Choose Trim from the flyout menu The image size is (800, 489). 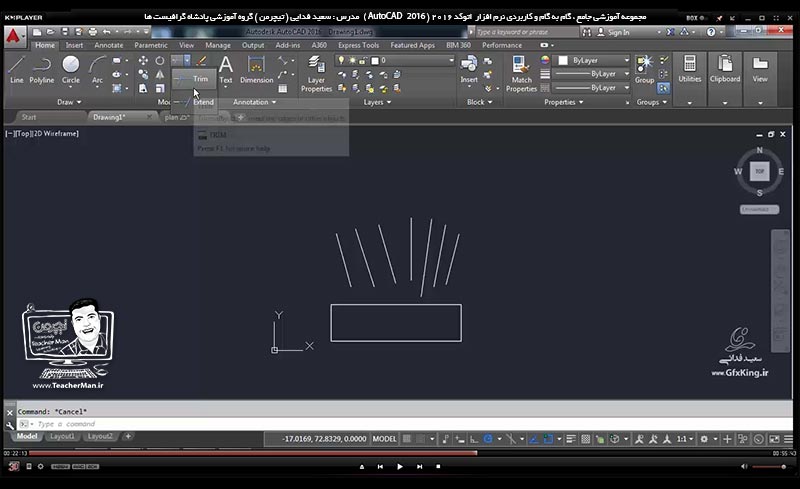coord(193,79)
